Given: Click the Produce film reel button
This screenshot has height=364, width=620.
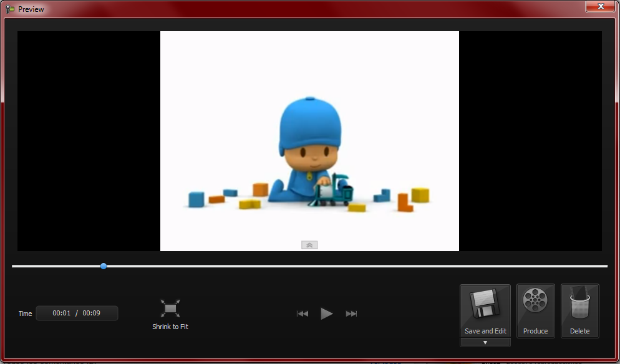Looking at the screenshot, I should [535, 311].
